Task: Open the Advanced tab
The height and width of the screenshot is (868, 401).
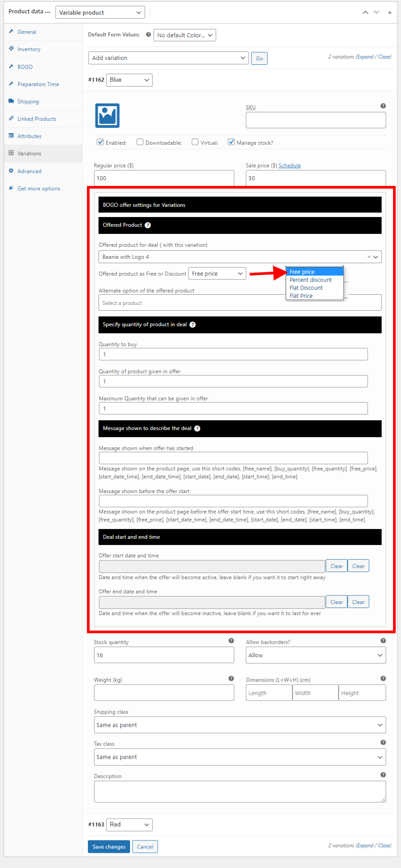Action: click(x=43, y=171)
